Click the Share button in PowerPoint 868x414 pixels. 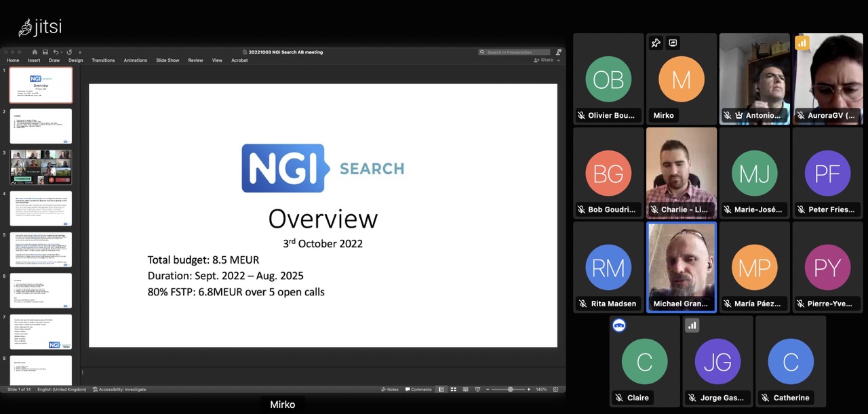(543, 60)
